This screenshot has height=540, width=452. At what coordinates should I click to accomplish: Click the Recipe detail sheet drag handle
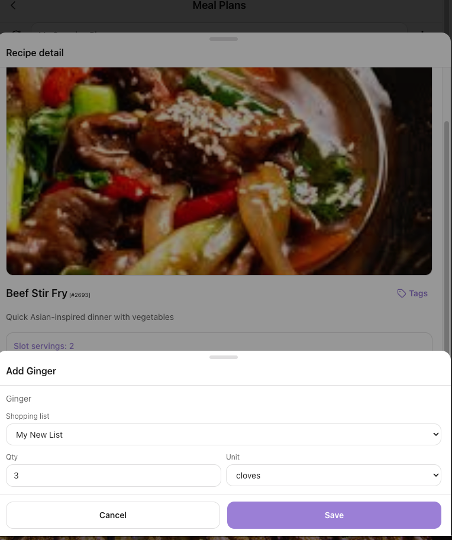tap(224, 39)
